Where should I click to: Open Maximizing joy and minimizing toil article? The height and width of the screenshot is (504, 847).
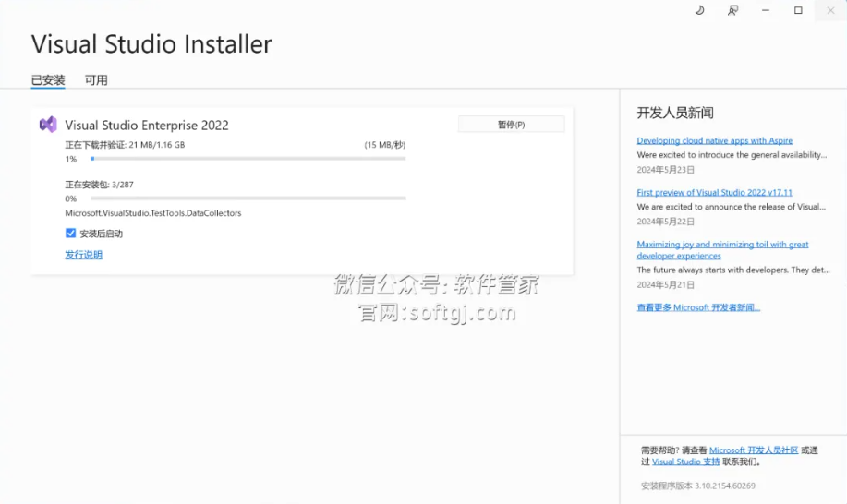tap(722, 250)
